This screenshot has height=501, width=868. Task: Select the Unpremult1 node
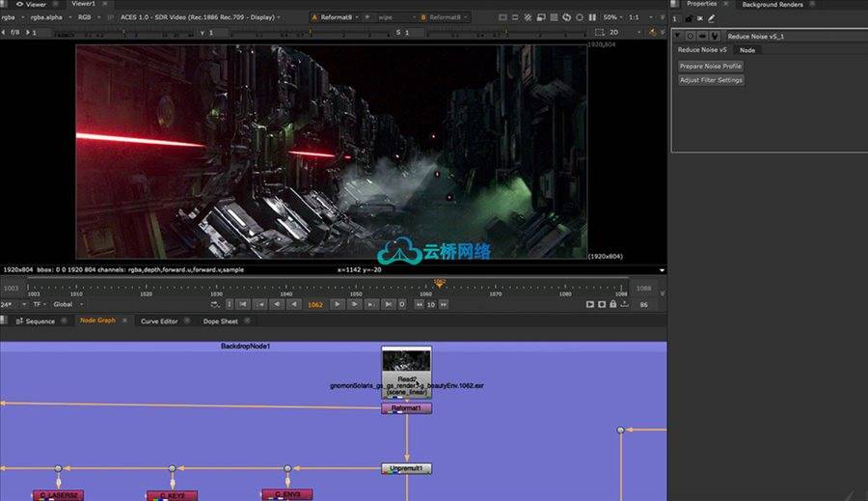pos(406,468)
